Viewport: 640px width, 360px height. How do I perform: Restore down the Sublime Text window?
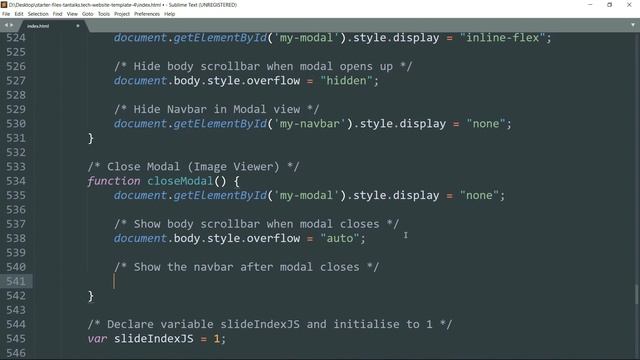pos(609,5)
